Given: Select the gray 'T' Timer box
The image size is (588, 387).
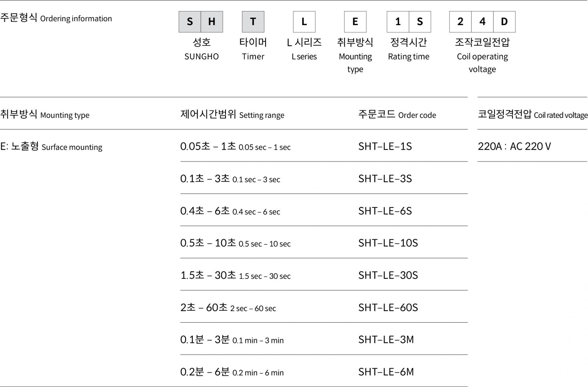Looking at the screenshot, I should (253, 22).
